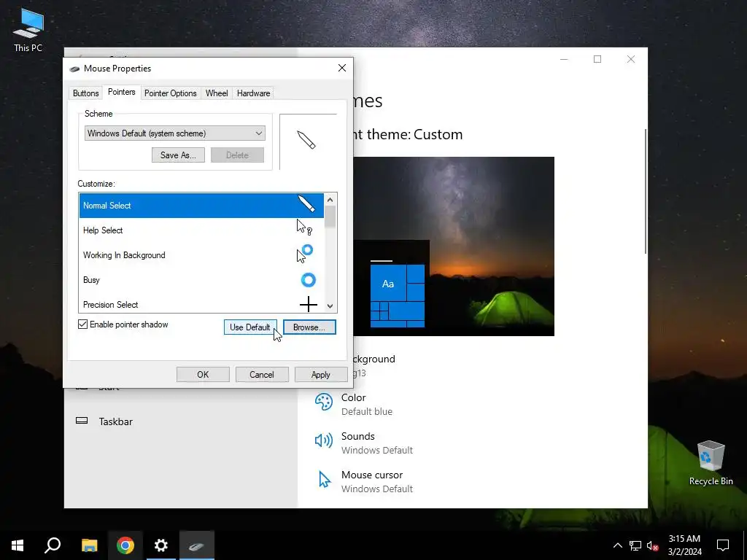
Task: Open Google Chrome from taskbar
Action: (x=125, y=545)
